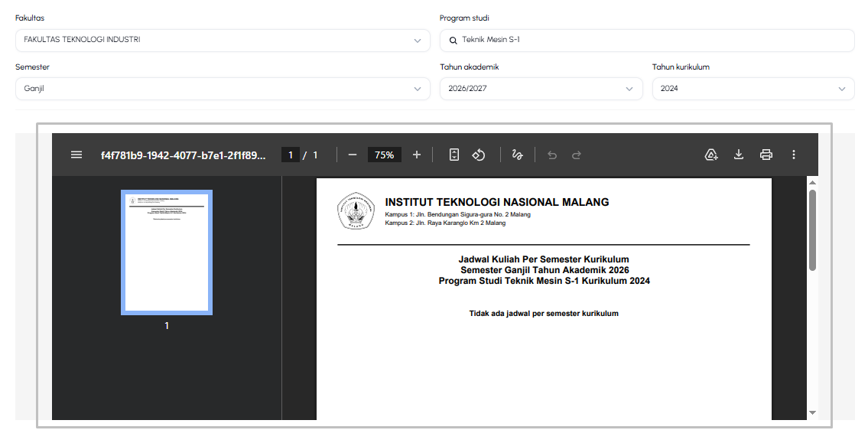
Task: Click the fit to page icon
Action: coord(454,155)
